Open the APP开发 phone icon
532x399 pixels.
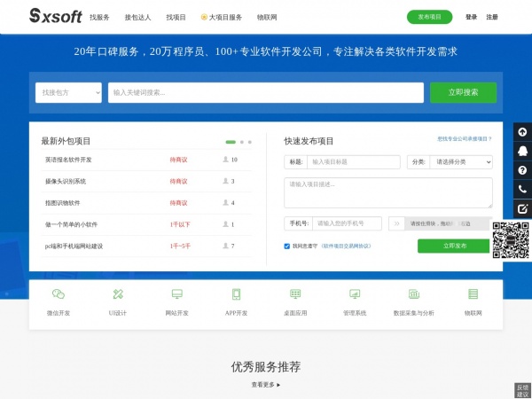236,293
